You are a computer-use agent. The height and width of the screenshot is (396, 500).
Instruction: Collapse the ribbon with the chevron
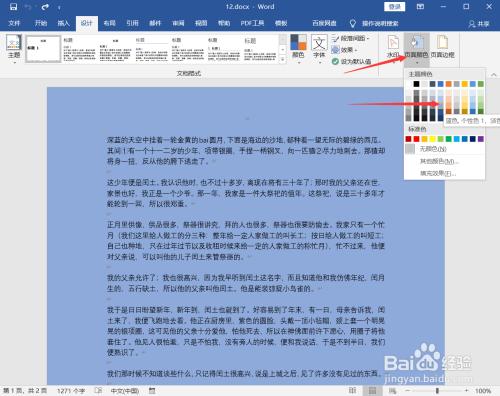[x=494, y=75]
